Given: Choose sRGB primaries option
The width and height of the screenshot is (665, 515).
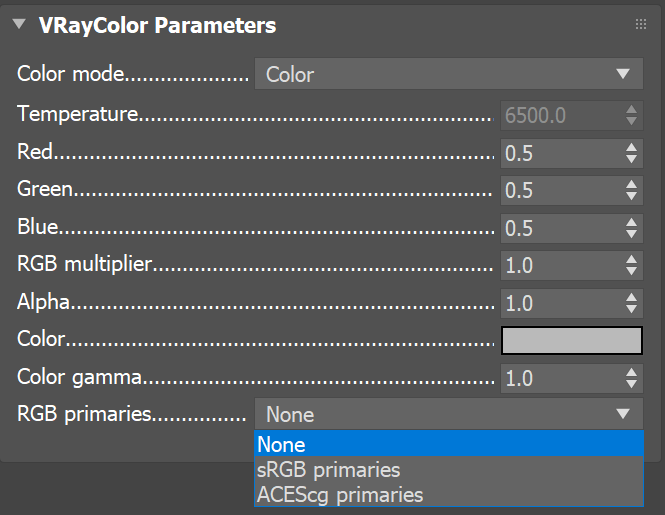Looking at the screenshot, I should [449, 469].
